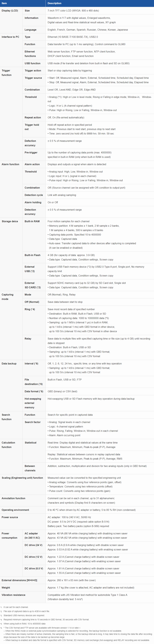Select the Search factor row label

tap(32, 422)
